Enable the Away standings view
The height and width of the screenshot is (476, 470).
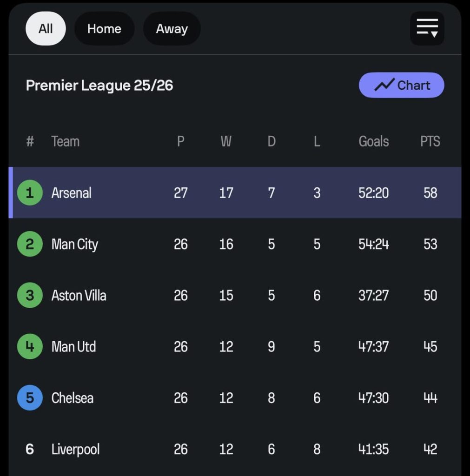(172, 28)
